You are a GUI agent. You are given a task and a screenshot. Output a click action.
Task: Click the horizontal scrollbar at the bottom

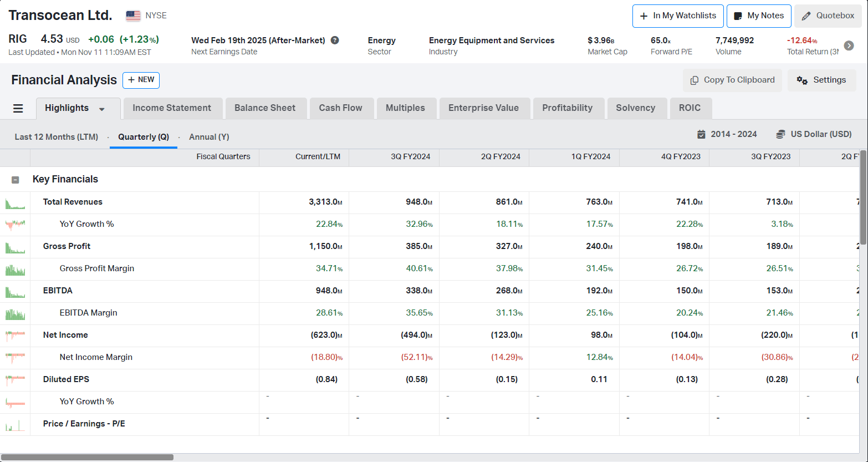[88, 458]
